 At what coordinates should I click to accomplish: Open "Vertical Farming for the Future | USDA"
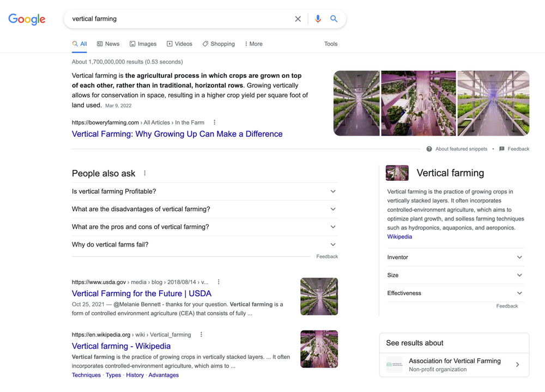click(x=142, y=293)
